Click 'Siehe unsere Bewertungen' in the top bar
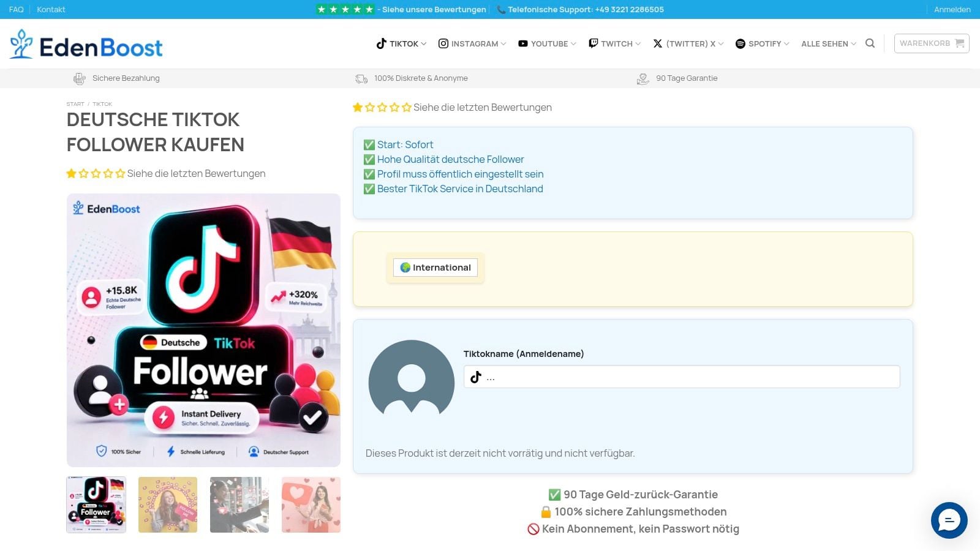This screenshot has width=980, height=551. point(434,9)
